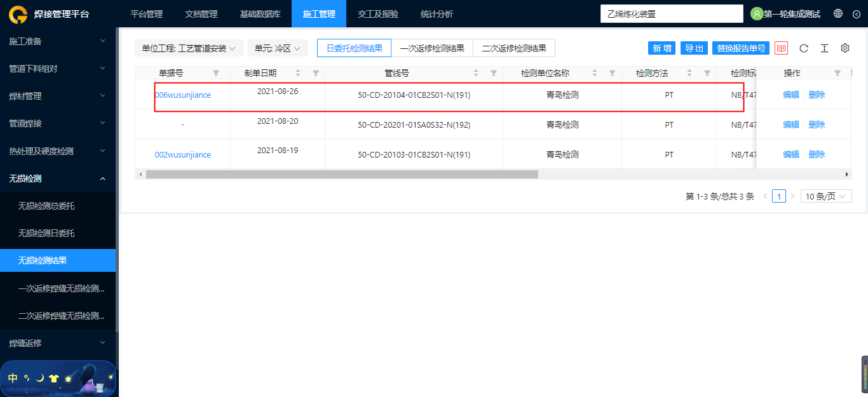Refresh the table with reload icon
The height and width of the screenshot is (397, 868).
tap(804, 48)
